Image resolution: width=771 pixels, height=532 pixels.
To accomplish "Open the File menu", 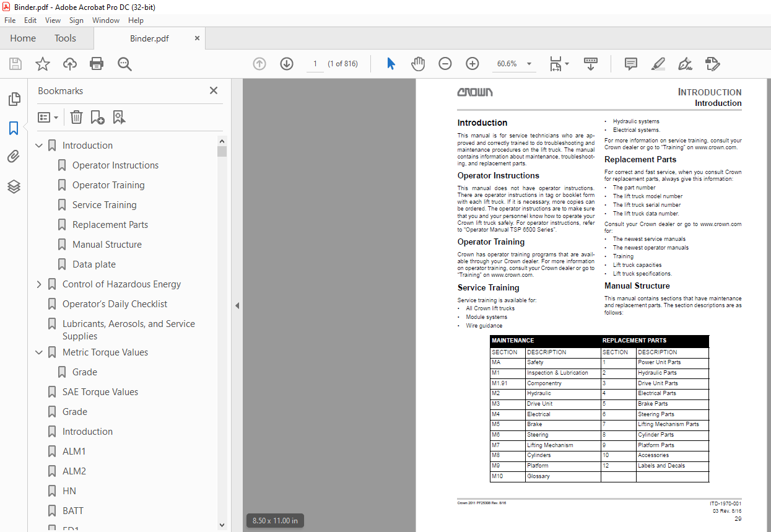I will pyautogui.click(x=10, y=20).
